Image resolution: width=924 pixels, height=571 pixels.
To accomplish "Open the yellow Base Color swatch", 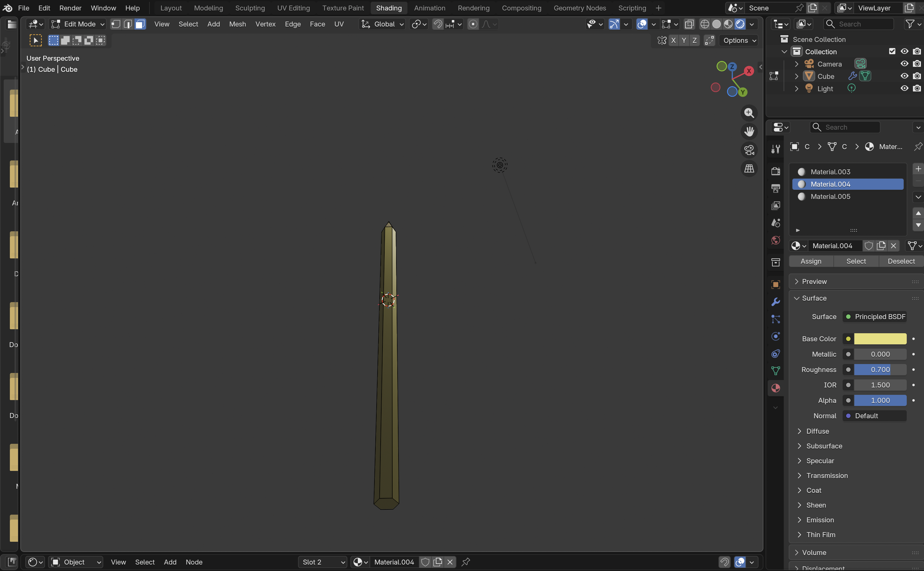I will pos(880,339).
